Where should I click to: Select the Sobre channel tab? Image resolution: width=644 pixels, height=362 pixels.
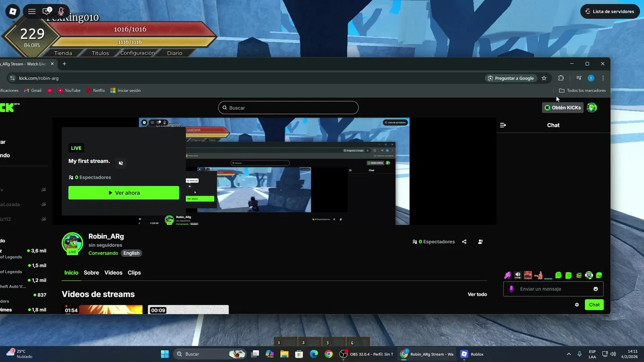click(91, 273)
